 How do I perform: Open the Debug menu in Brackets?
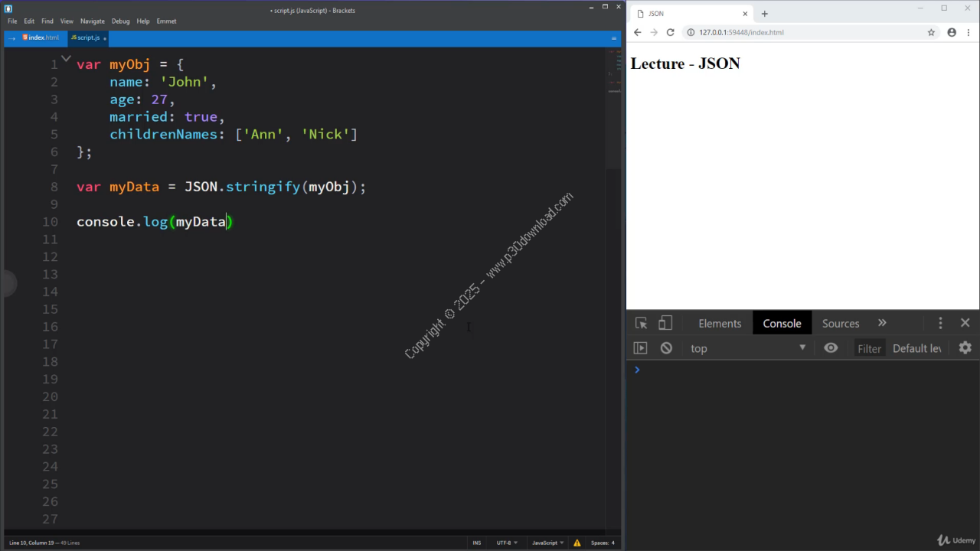pos(121,21)
